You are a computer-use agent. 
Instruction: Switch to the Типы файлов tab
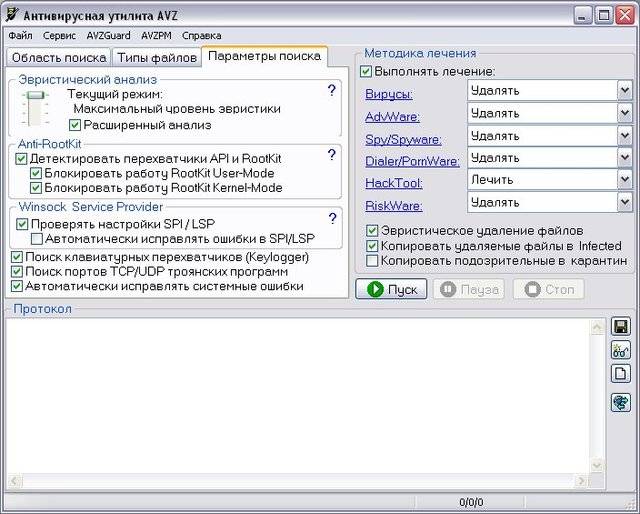[154, 58]
